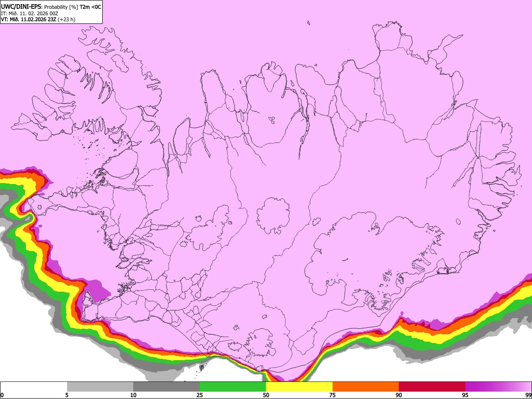Click the orange 75–90 legend segment
The height and width of the screenshot is (399, 532).
(x=366, y=387)
